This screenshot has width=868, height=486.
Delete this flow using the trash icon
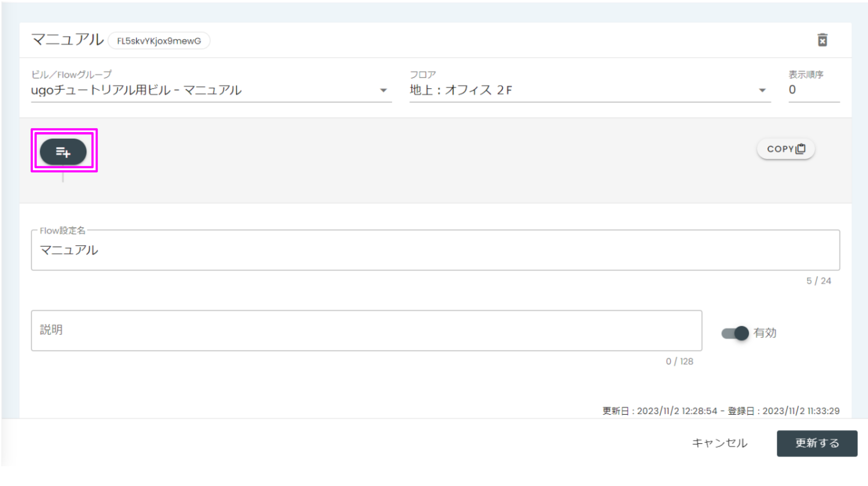(823, 40)
